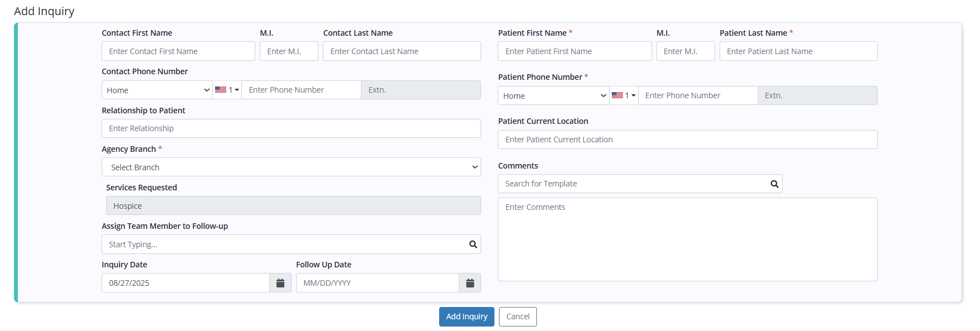Click the search icon in Comments template field
980x331 pixels.
click(774, 184)
